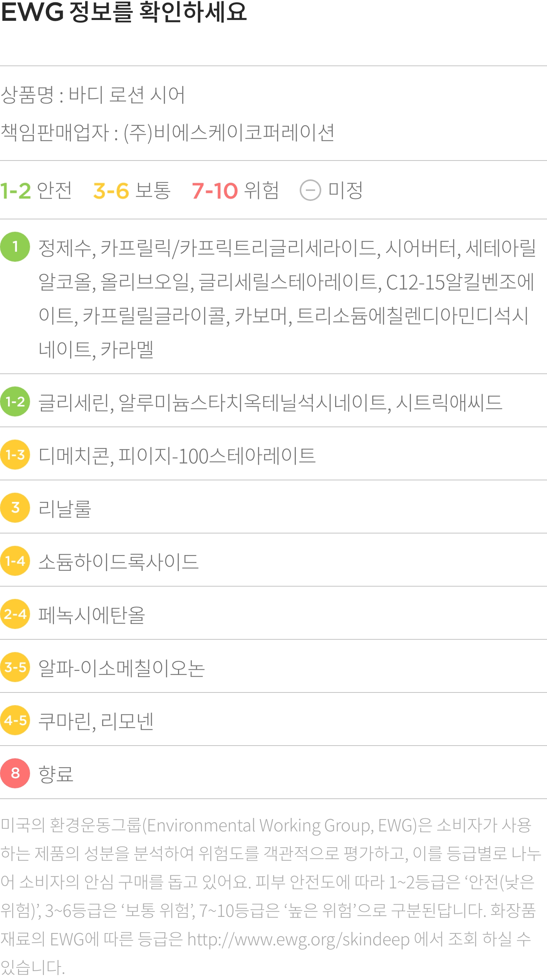Click the yellow 1-4 grade badge
The image size is (547, 980).
point(15,561)
